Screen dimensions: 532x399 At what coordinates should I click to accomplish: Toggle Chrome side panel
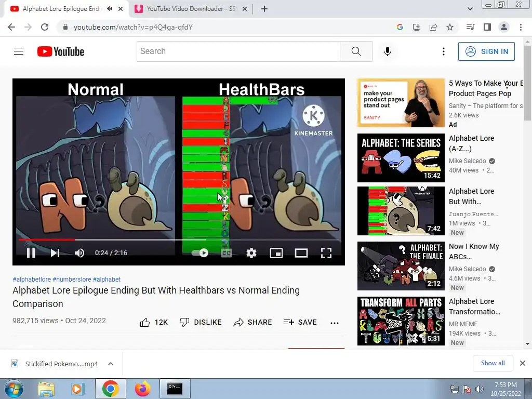point(487,27)
